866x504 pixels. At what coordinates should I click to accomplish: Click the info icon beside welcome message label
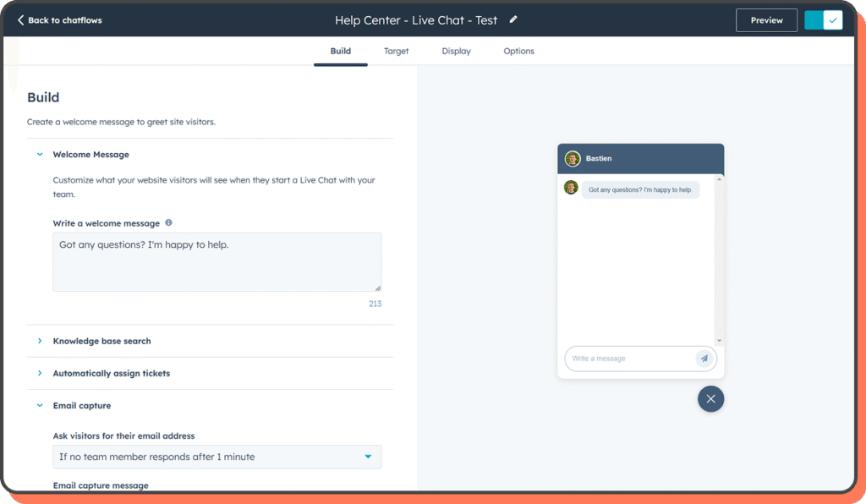[x=168, y=223]
